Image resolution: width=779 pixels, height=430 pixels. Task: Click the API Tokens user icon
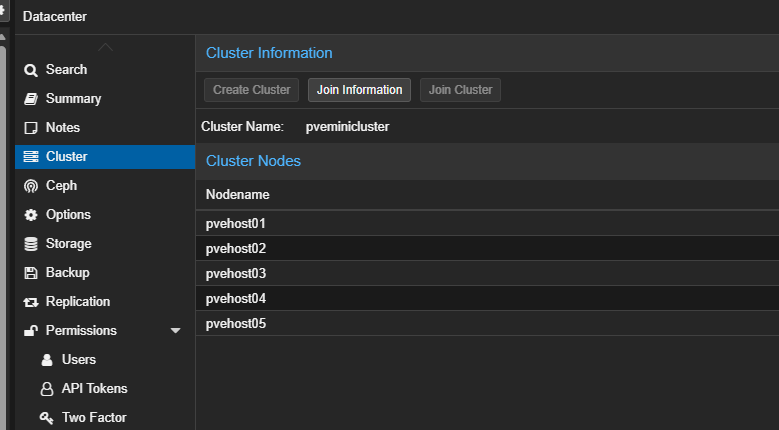coord(46,389)
